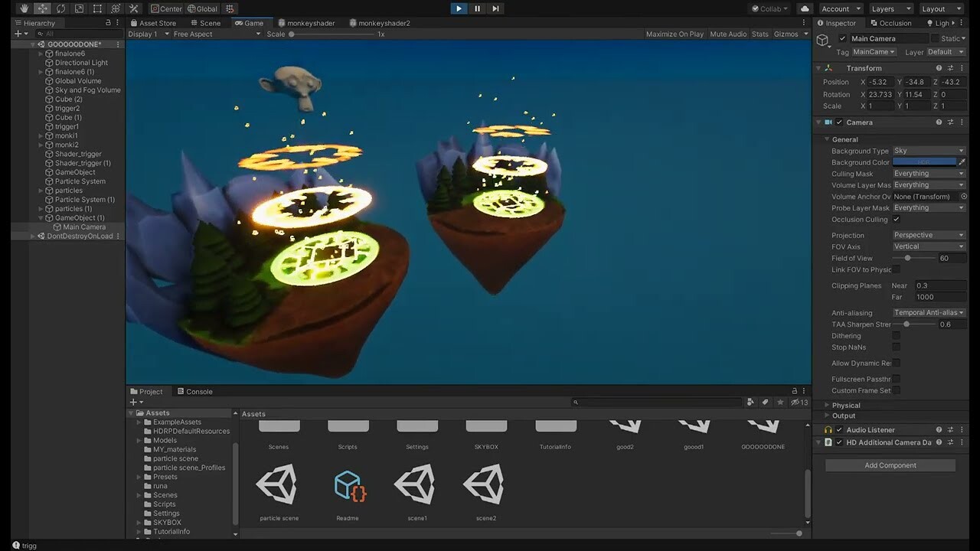
Task: Select the Hand view tool
Action: 24,8
